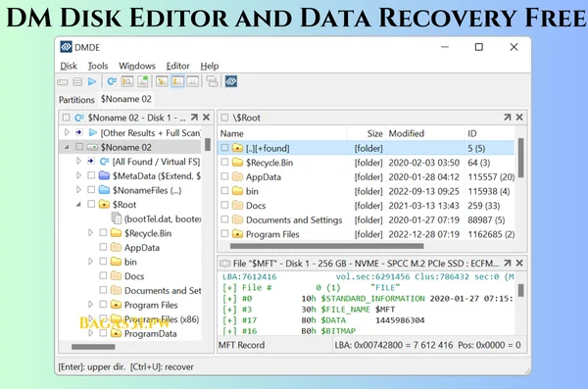Viewport: 588px width, 389px height.
Task: Check the $Root checkbox in tree
Action: (x=91, y=204)
